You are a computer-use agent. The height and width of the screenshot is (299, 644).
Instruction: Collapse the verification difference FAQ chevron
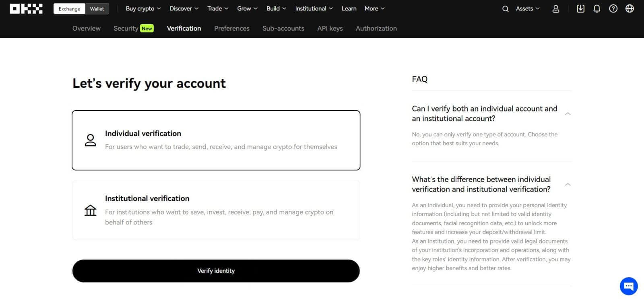click(x=568, y=184)
